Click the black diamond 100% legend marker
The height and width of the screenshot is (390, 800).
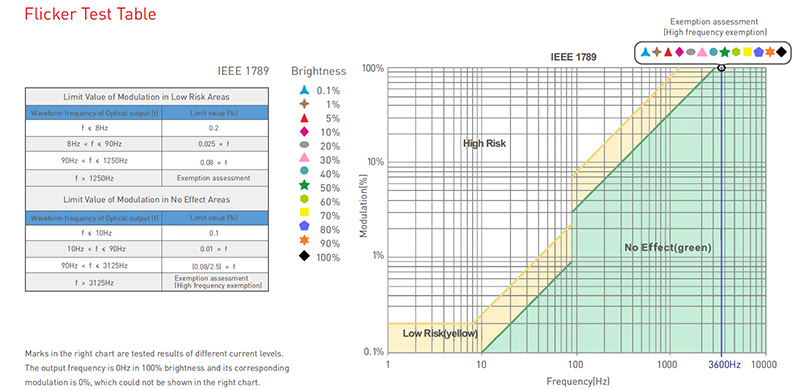(x=305, y=256)
